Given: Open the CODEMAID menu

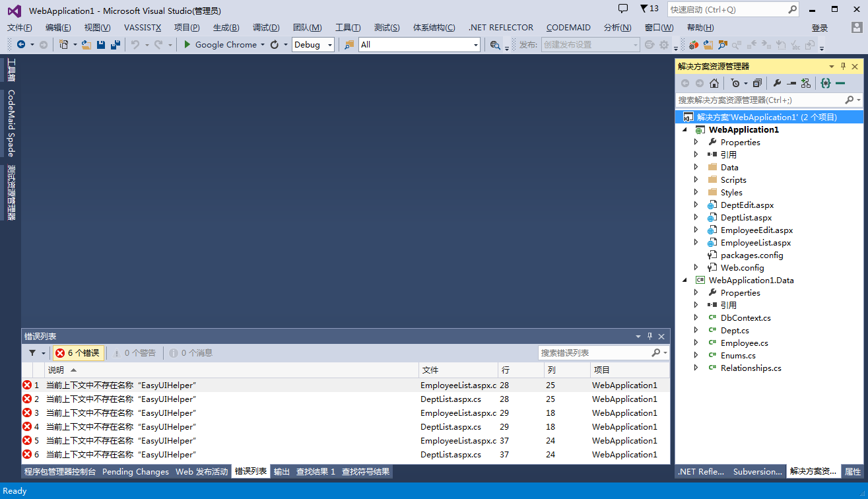Looking at the screenshot, I should pyautogui.click(x=568, y=27).
